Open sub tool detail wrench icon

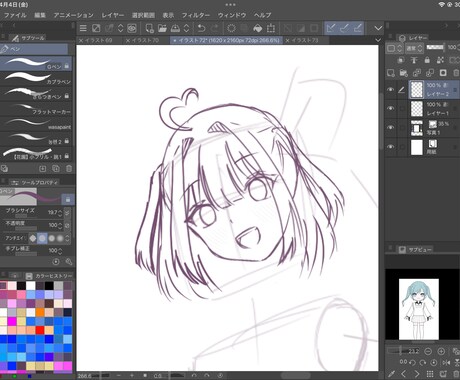69,262
